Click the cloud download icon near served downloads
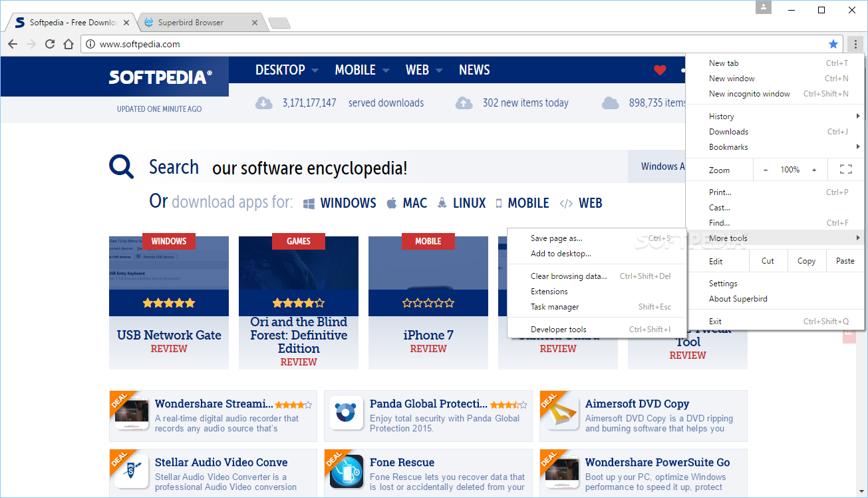The image size is (868, 498). coord(264,103)
